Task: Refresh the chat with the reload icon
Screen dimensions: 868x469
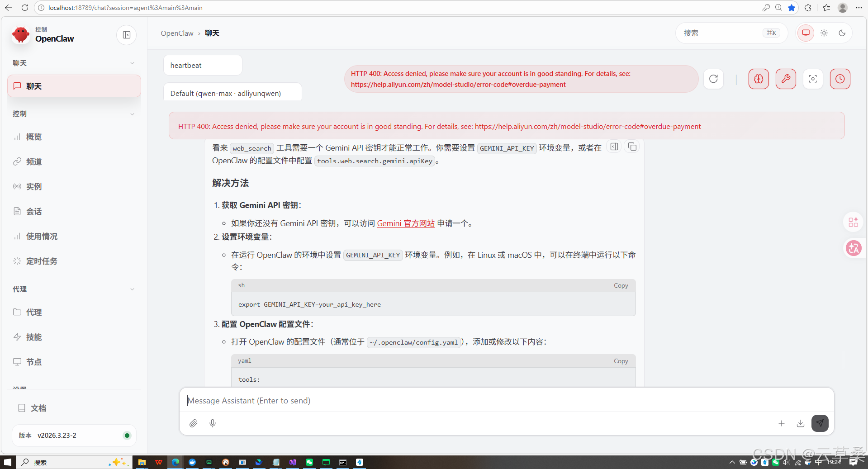Action: (713, 79)
